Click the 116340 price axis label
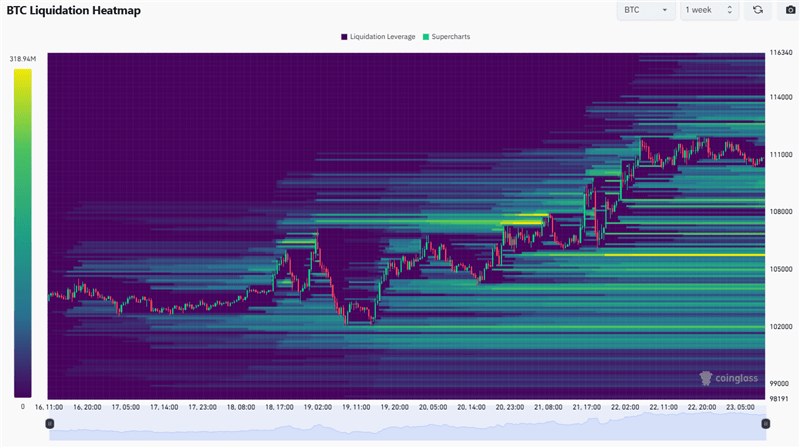This screenshot has width=800, height=448. tap(781, 53)
